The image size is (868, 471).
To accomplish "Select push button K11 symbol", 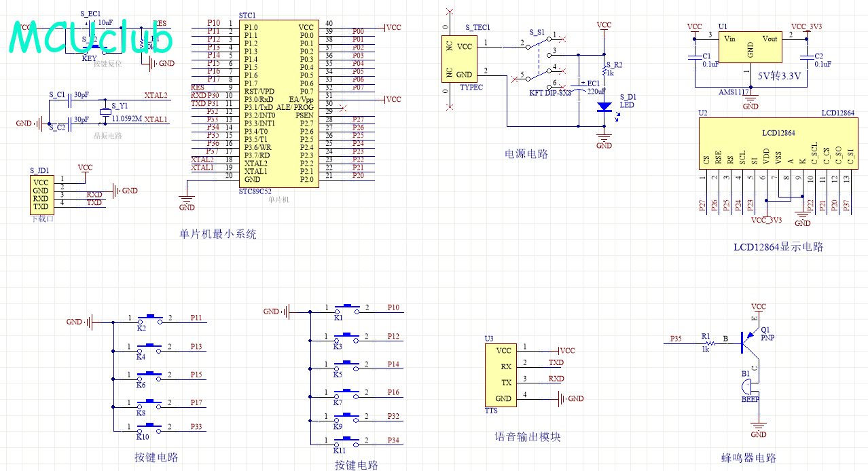I will pyautogui.click(x=348, y=440).
